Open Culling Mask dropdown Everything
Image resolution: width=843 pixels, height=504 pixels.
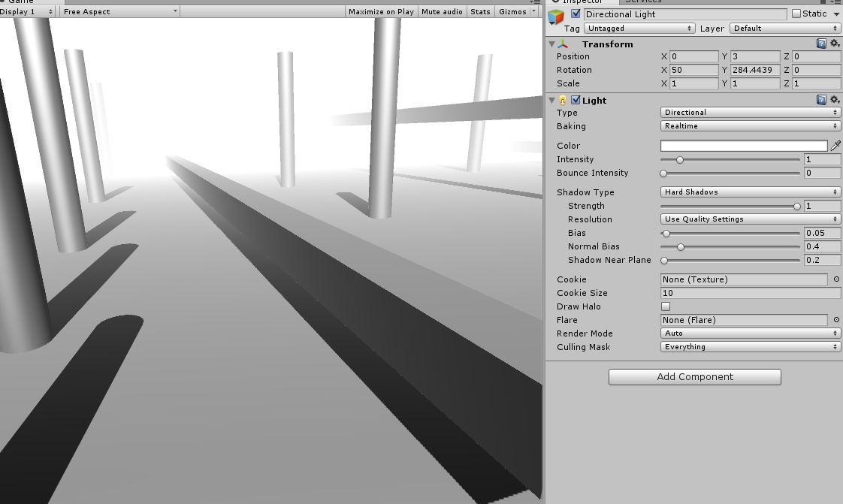pos(750,346)
